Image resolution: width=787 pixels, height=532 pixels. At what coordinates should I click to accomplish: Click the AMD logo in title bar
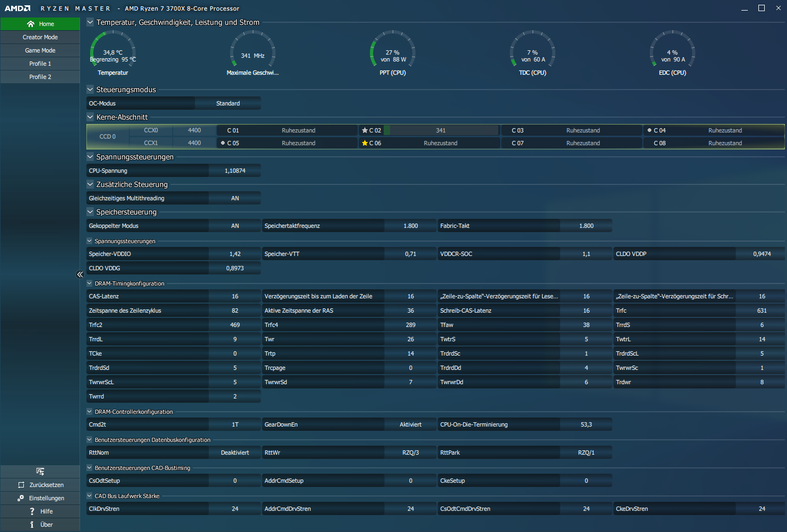pos(17,8)
